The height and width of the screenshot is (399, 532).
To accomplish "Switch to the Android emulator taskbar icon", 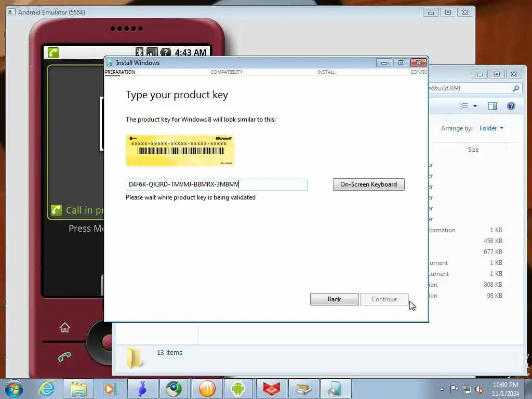I will pos(238,389).
